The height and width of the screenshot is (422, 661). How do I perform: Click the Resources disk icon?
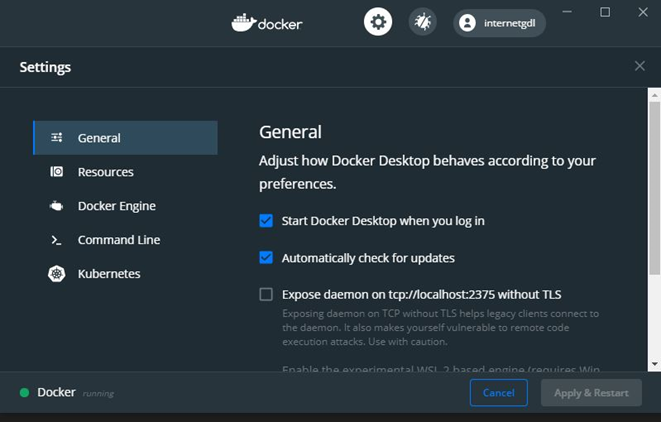pyautogui.click(x=56, y=172)
